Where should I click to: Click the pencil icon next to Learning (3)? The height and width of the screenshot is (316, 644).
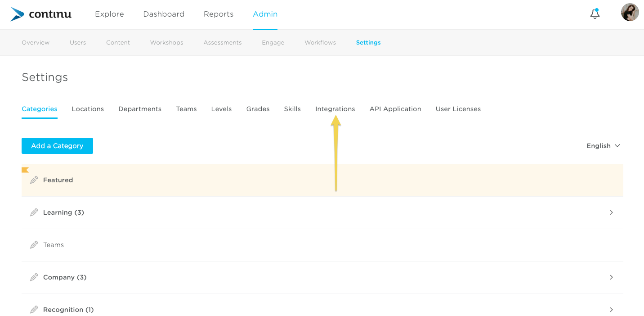pyautogui.click(x=34, y=212)
